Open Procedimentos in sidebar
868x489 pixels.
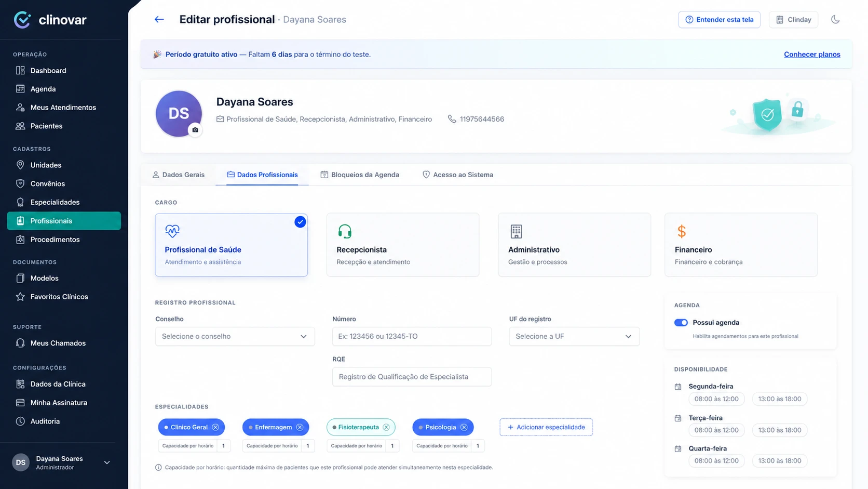tap(64, 240)
